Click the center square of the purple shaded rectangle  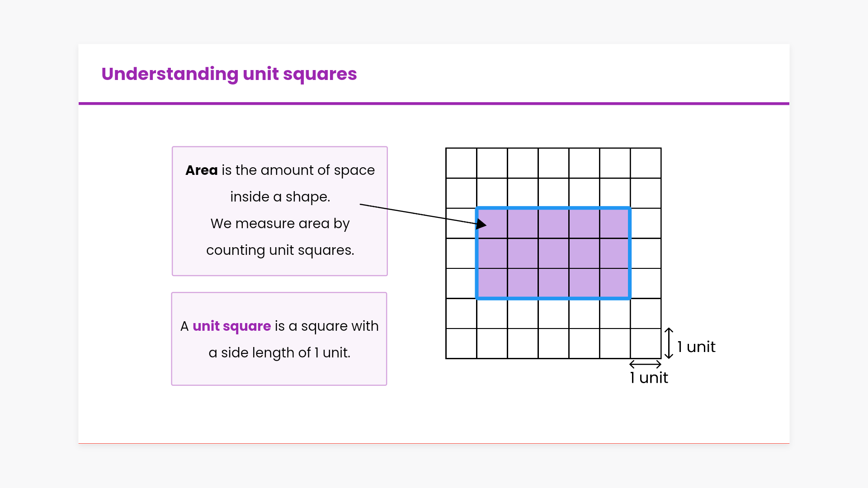553,253
